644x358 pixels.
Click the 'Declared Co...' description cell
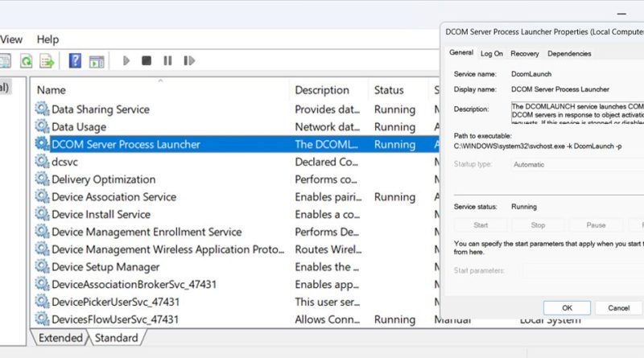point(327,162)
